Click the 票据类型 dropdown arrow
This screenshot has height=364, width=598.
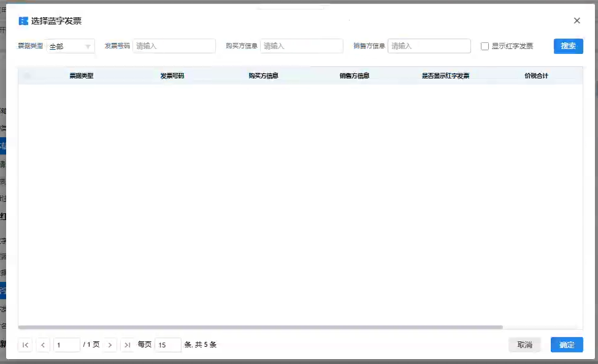tap(88, 47)
